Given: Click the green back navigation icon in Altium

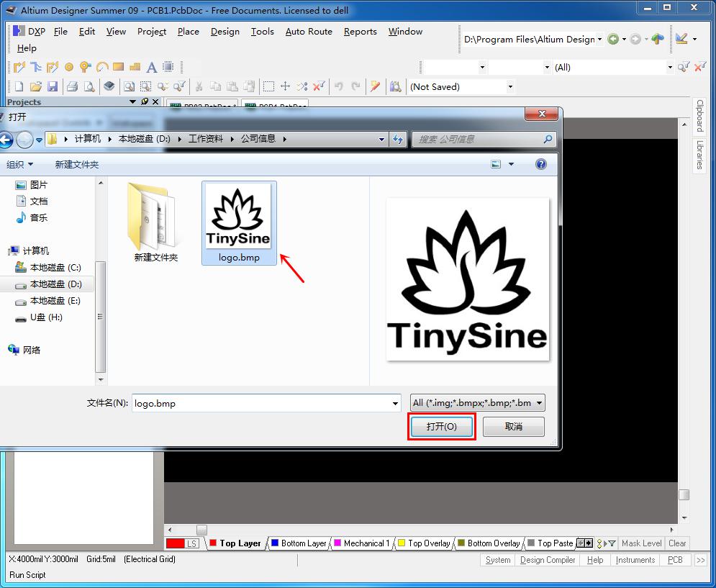Looking at the screenshot, I should coord(613,40).
